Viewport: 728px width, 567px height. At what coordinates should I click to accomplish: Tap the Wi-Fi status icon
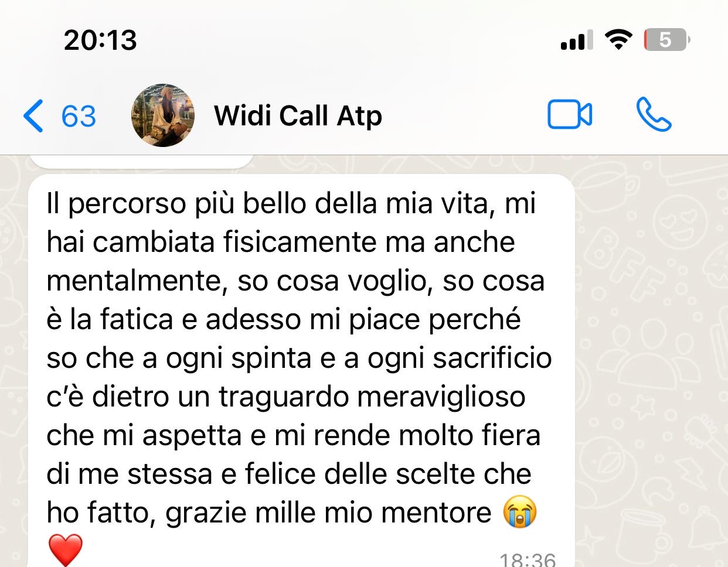(618, 40)
